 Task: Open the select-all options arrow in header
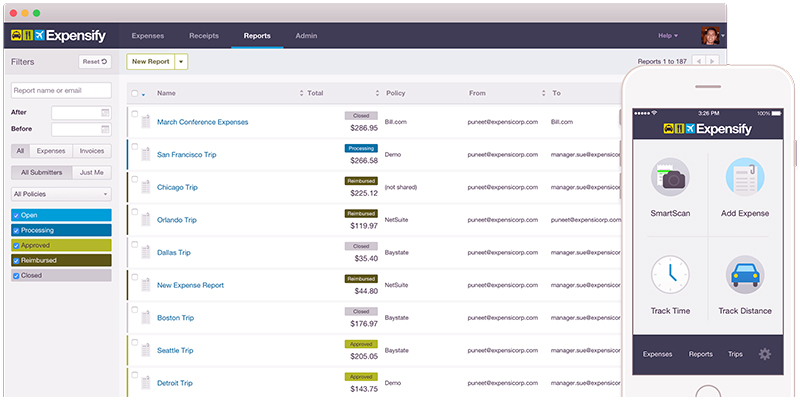(143, 94)
